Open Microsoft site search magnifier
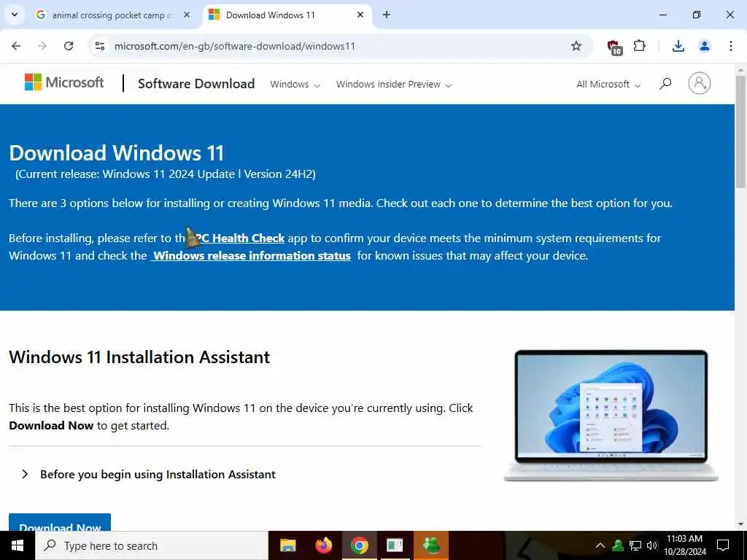 (665, 84)
